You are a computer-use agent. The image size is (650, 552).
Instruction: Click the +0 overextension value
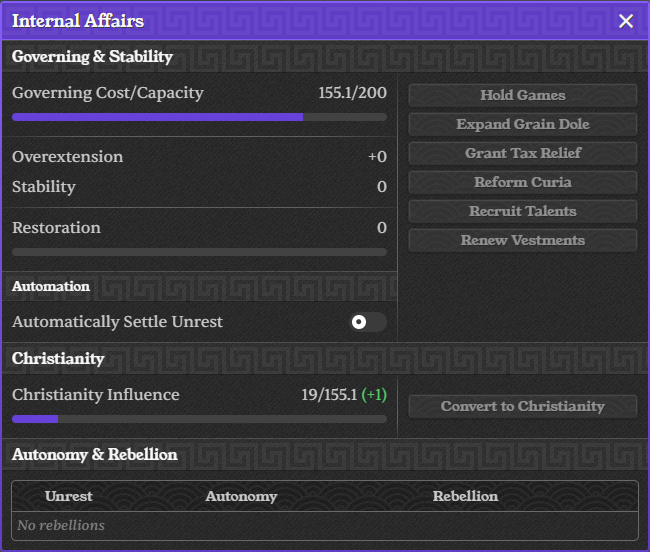[x=377, y=157]
